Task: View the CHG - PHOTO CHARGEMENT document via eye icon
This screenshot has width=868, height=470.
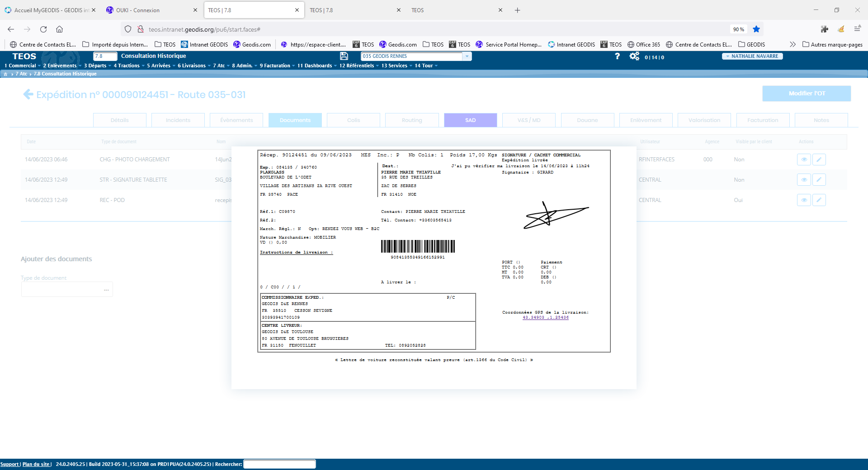Action: [x=804, y=160]
